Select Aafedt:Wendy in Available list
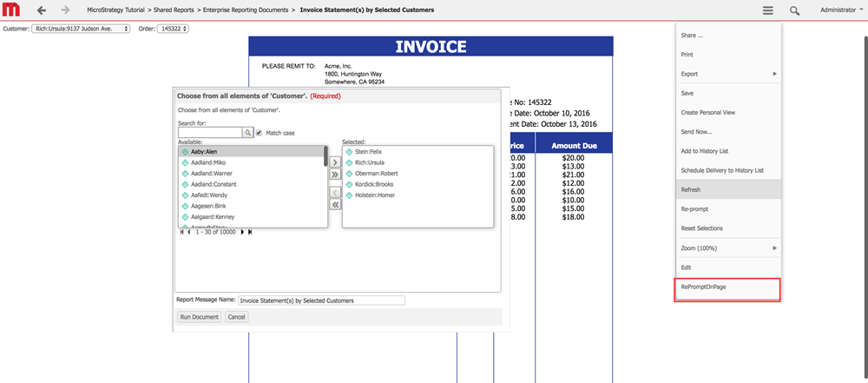Image resolution: width=868 pixels, height=383 pixels. tap(251, 195)
